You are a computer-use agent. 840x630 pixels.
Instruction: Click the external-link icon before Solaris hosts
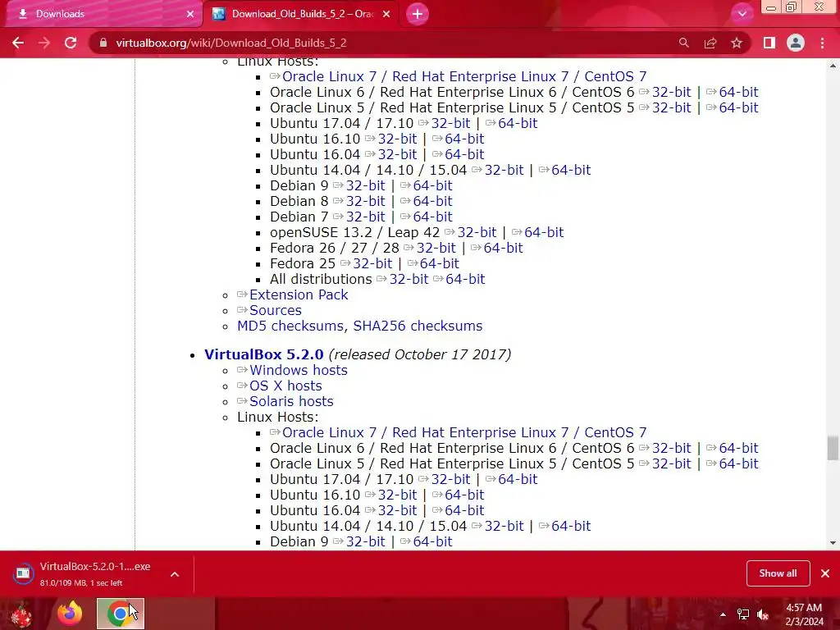pos(242,400)
